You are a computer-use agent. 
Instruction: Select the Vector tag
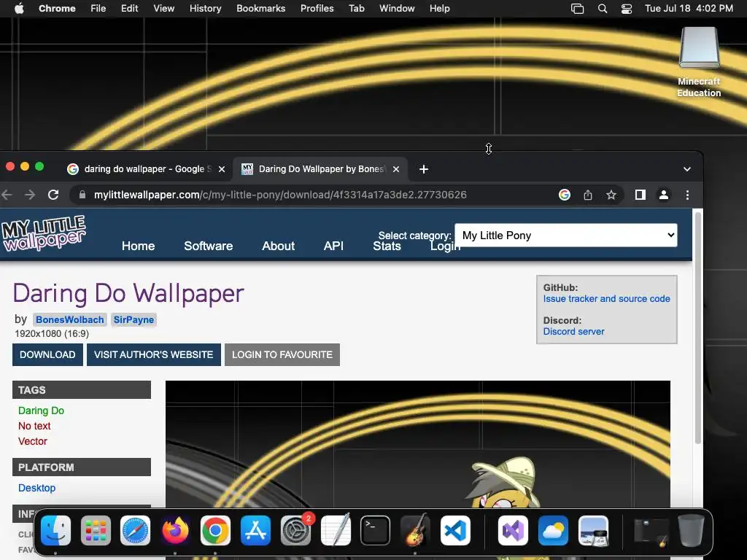point(32,441)
